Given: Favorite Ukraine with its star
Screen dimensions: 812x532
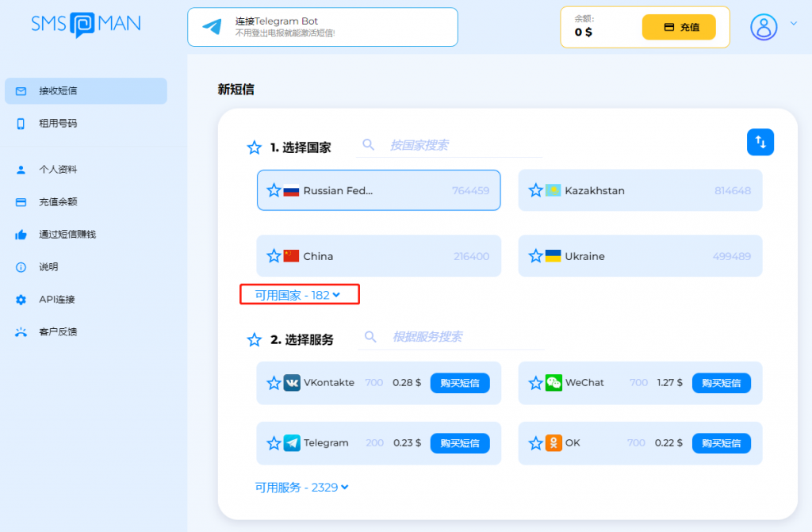Looking at the screenshot, I should 535,256.
